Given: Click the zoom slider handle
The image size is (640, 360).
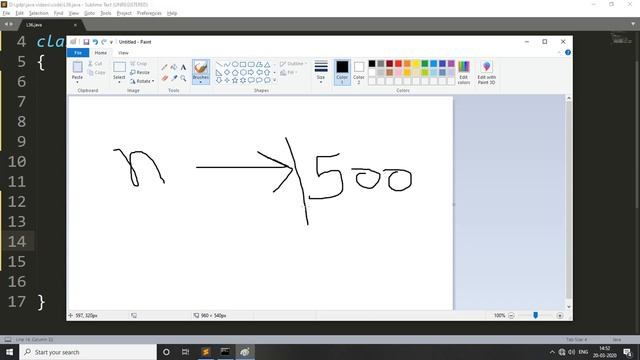Looking at the screenshot, I should [x=536, y=315].
